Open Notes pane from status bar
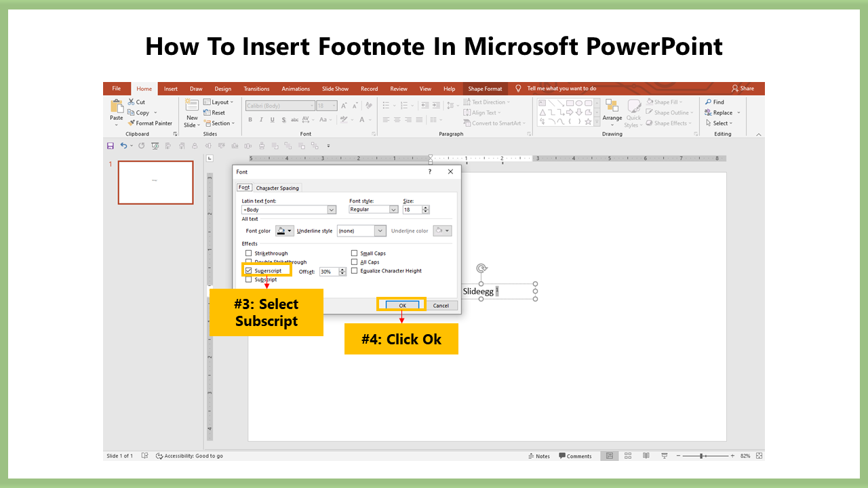Viewport: 868px width, 488px height. (x=539, y=456)
